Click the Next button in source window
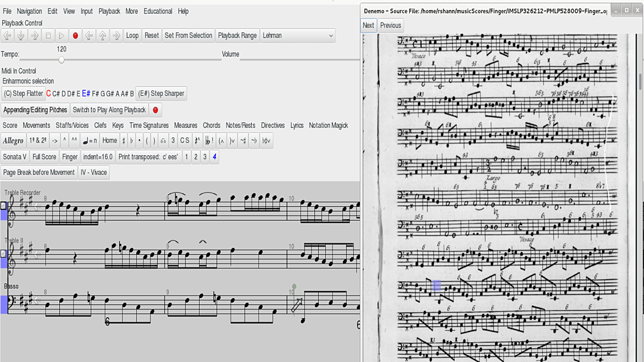Viewport: 644px width, 362px height. (x=368, y=25)
